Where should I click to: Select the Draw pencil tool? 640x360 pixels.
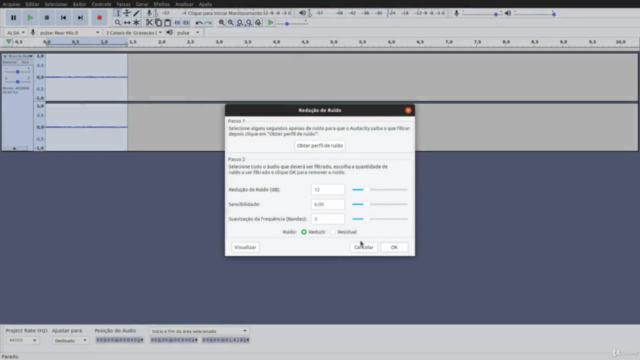click(x=136, y=13)
